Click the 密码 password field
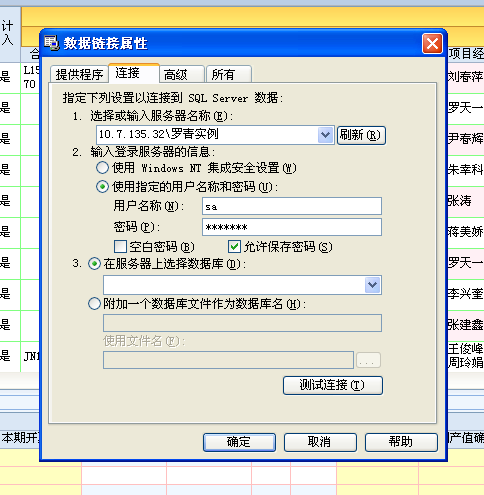Image resolution: width=484 pixels, height=495 pixels. pyautogui.click(x=292, y=227)
